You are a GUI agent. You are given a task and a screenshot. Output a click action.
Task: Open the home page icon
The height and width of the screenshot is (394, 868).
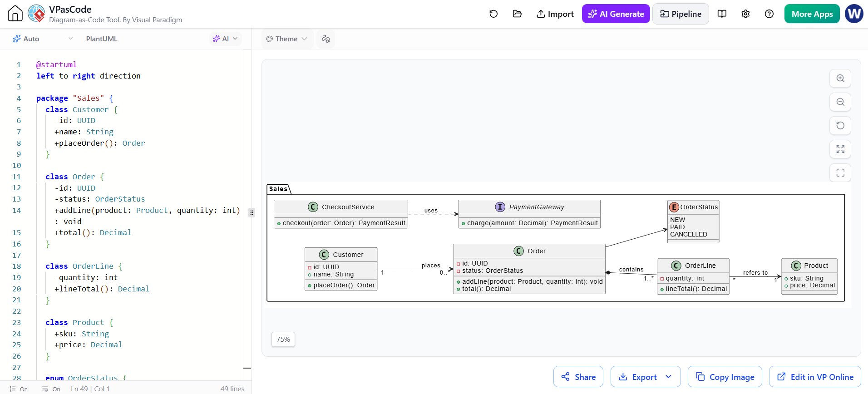15,14
